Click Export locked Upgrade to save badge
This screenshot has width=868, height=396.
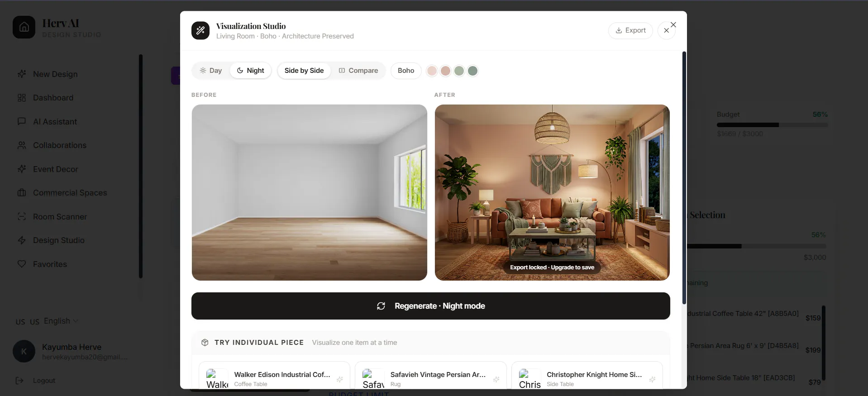pos(552,267)
